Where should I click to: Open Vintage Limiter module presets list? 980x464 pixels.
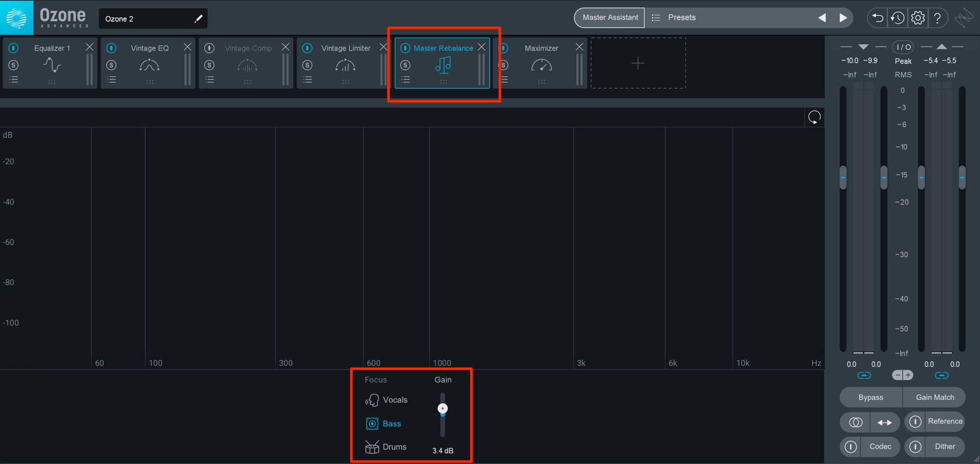pos(307,79)
